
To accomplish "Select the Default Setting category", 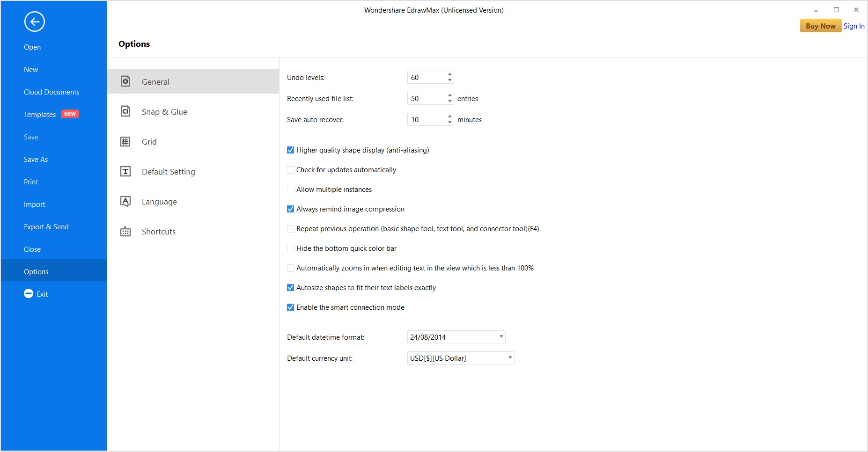I will coord(168,171).
